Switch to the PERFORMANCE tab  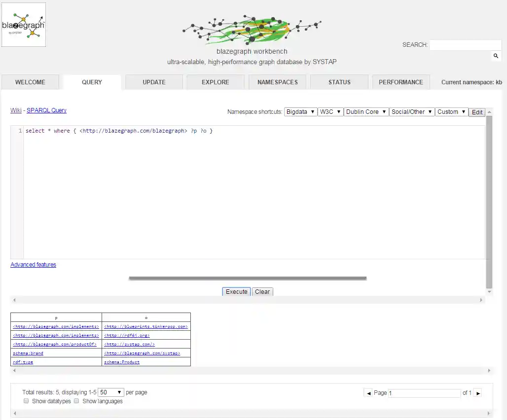tap(401, 82)
